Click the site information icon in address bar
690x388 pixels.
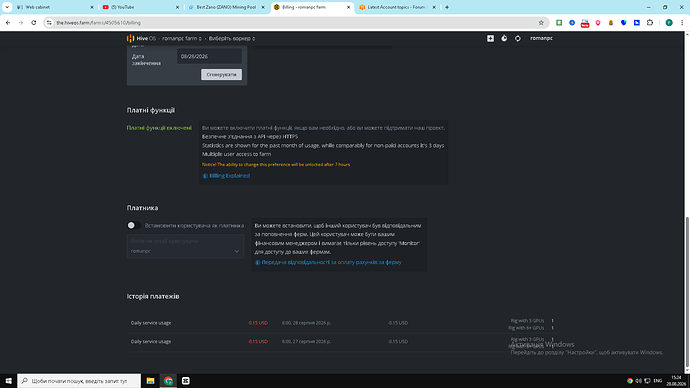point(49,23)
